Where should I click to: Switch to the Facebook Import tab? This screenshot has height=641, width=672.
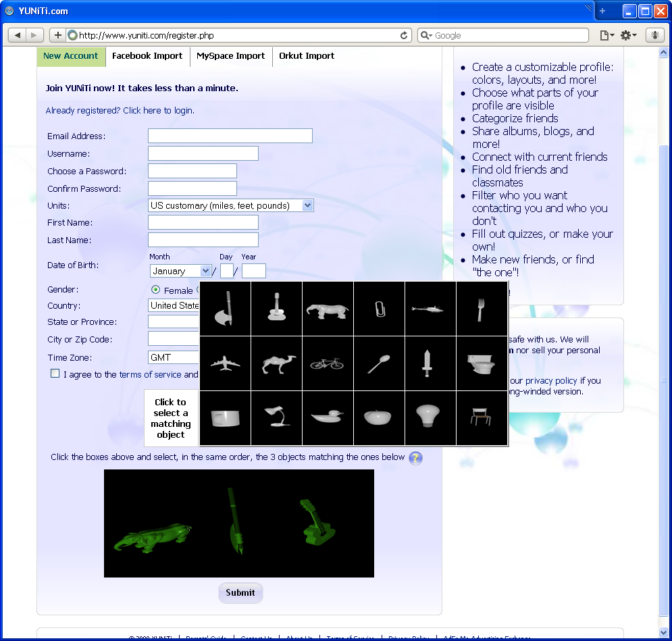click(x=147, y=56)
